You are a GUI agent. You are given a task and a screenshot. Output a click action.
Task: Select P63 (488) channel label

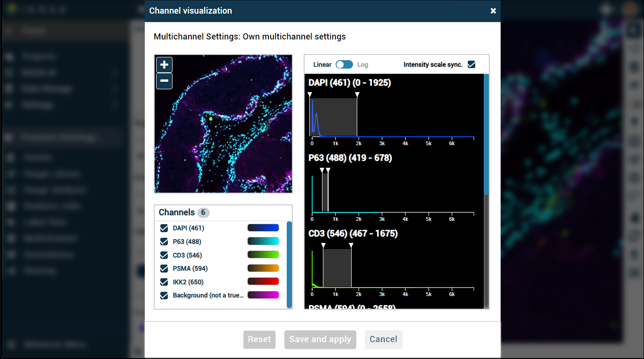[187, 242]
